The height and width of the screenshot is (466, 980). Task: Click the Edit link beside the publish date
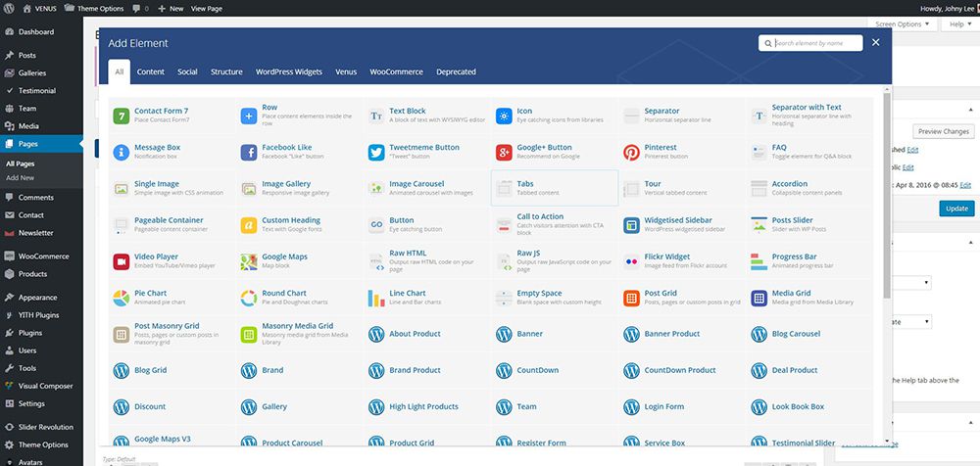(x=965, y=186)
